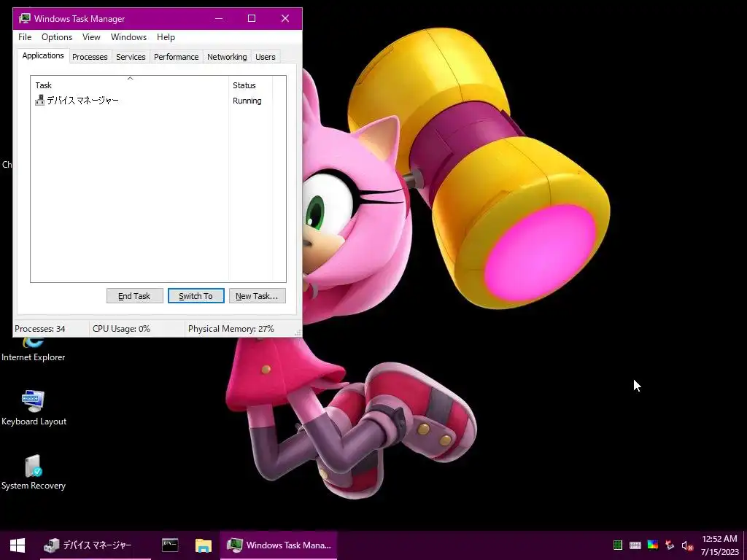Close the Windows Task Manager window
Viewport: 747px width, 560px height.
pyautogui.click(x=285, y=18)
